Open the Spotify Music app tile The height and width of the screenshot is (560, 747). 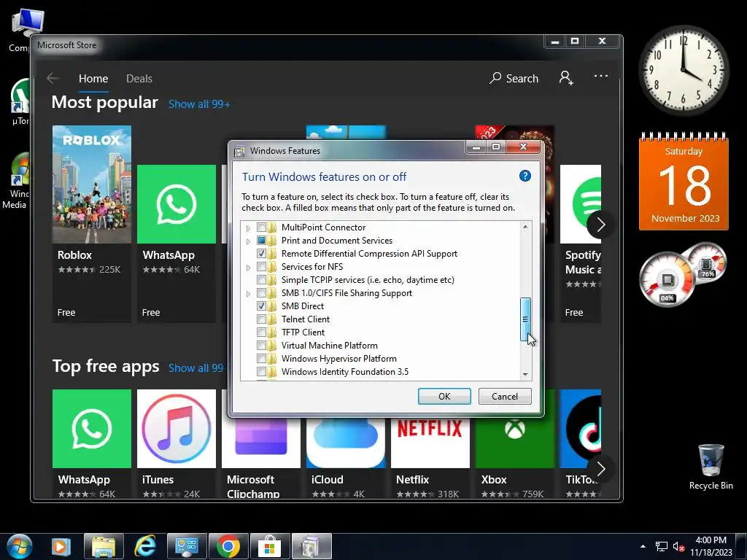[581, 244]
